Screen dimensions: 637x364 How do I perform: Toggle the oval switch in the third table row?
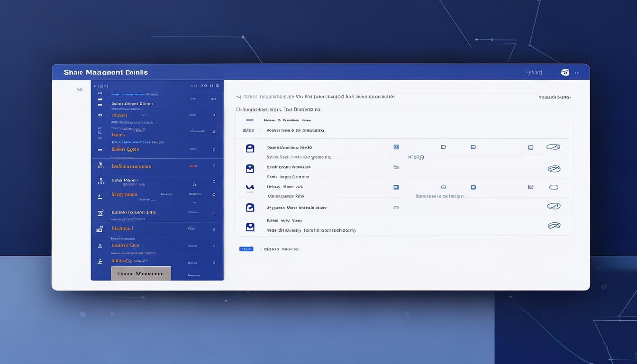point(554,187)
